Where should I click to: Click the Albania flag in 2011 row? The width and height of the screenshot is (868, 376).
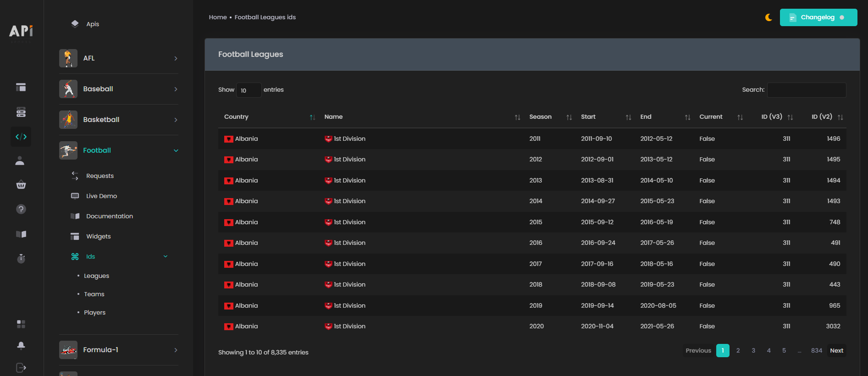coord(229,139)
